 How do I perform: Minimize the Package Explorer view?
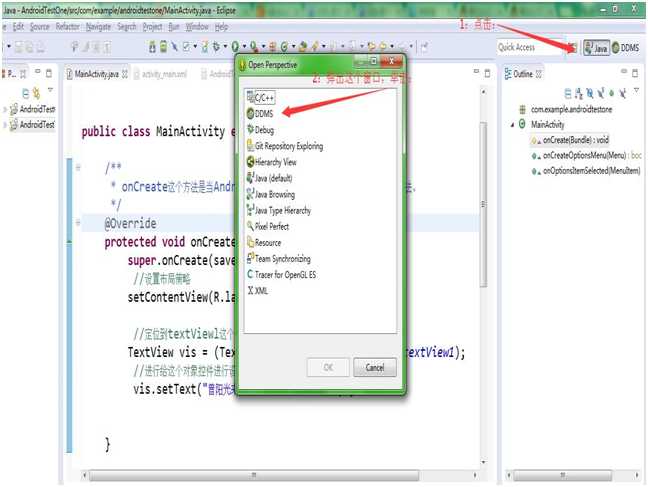click(38, 72)
